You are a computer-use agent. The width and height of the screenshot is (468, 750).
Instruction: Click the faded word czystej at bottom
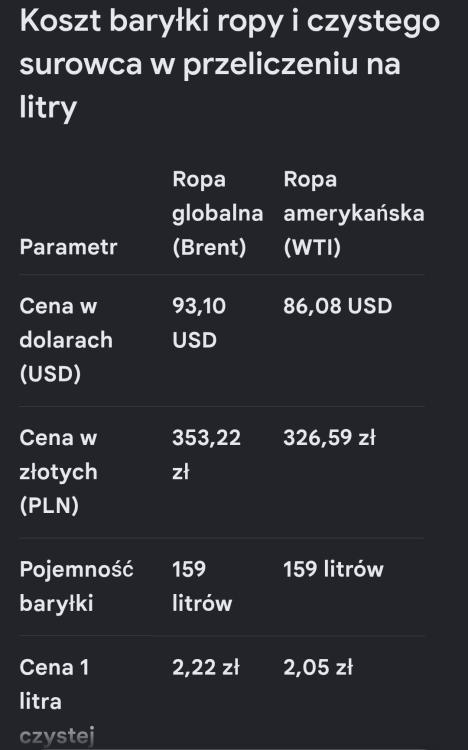click(x=57, y=737)
